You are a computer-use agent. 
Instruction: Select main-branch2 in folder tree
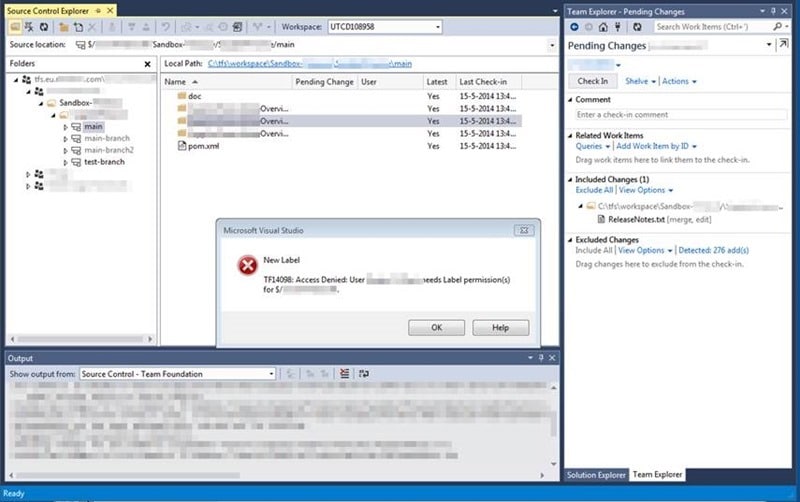[109, 150]
